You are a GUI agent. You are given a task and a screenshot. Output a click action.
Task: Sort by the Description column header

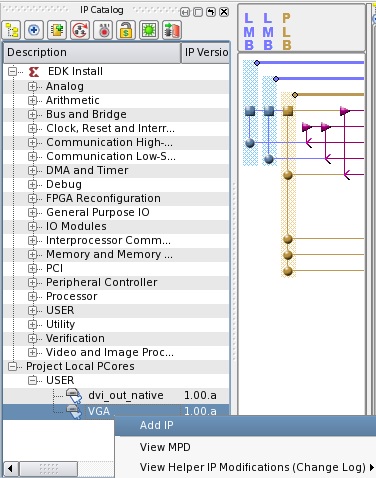click(92, 52)
